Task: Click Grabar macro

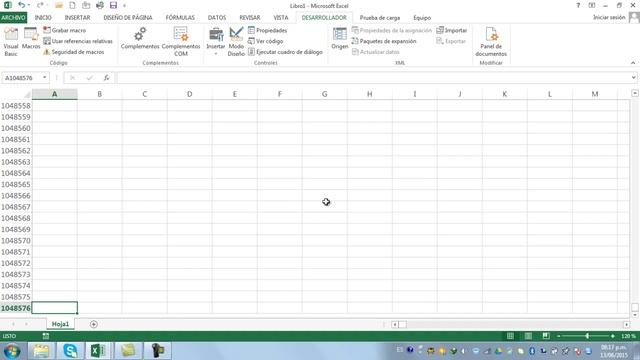Action: (64, 30)
